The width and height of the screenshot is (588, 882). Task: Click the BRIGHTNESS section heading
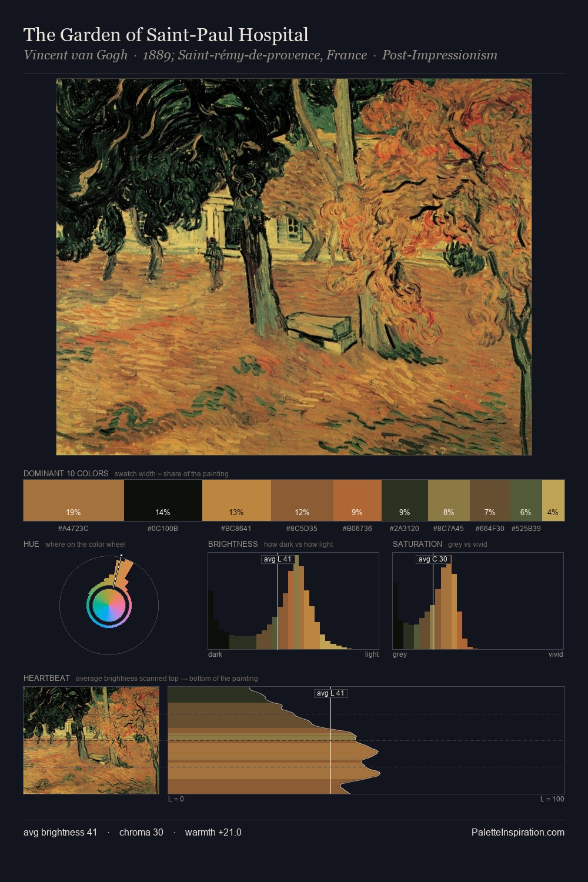click(233, 544)
